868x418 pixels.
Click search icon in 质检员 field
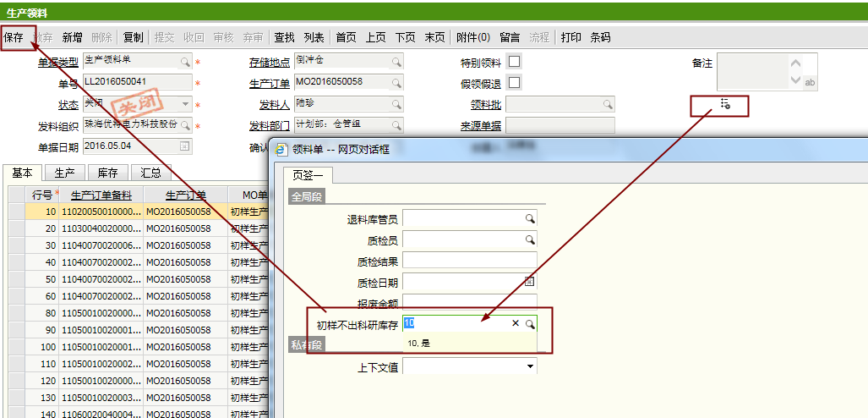coord(530,240)
